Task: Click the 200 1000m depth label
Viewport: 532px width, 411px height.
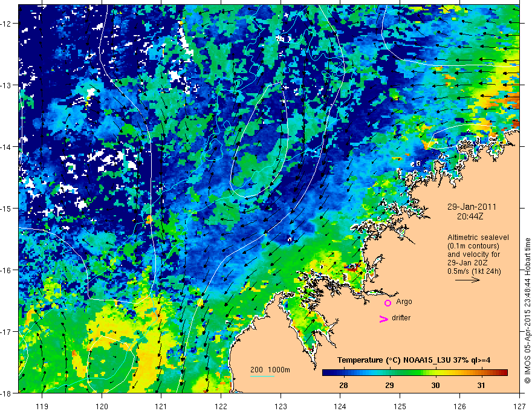Action: tap(270, 370)
